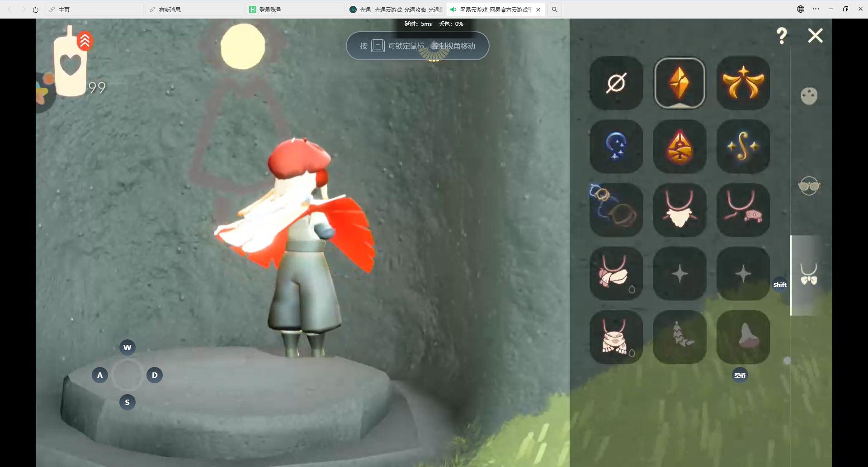Screen dimensions: 868x467
Task: Click the W movement key
Action: point(127,348)
